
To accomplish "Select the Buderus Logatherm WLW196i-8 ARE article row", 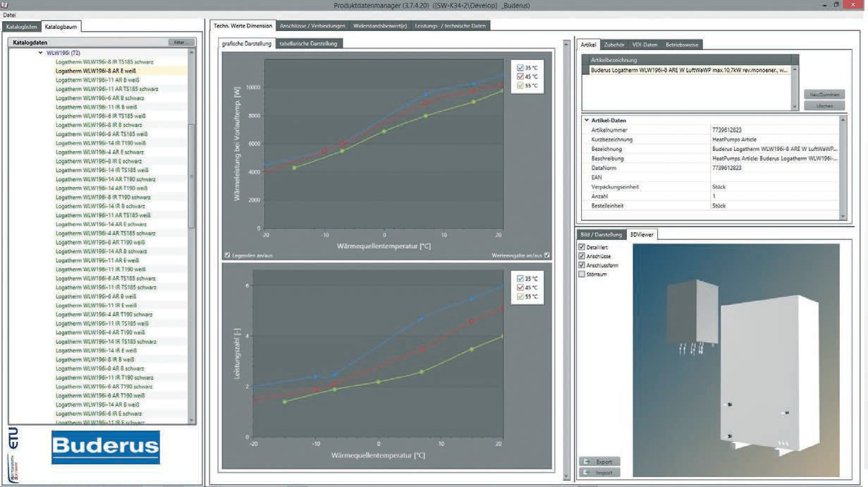I will (690, 70).
